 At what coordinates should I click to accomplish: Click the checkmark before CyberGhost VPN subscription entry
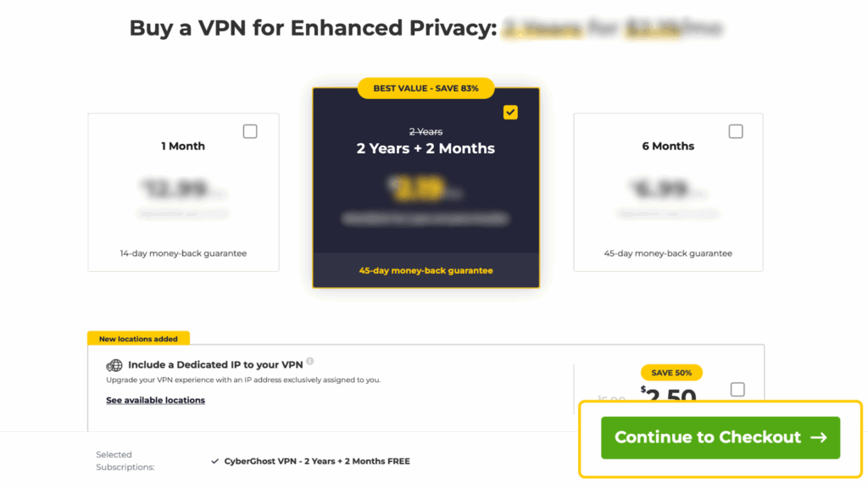point(214,461)
